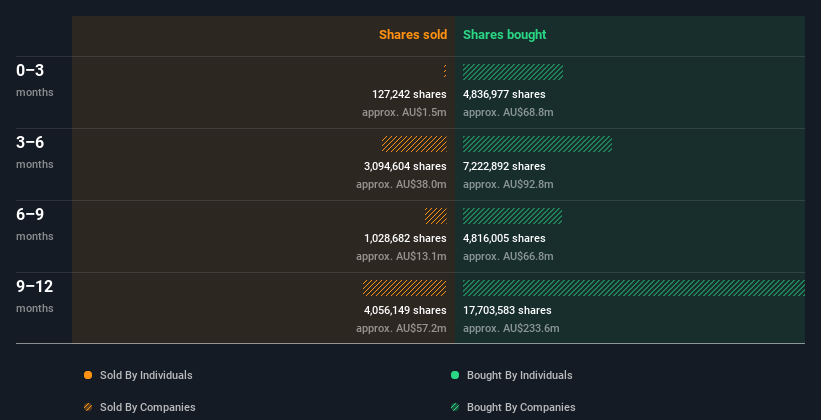Toggle the Bought By Individuals legend label

click(x=519, y=375)
